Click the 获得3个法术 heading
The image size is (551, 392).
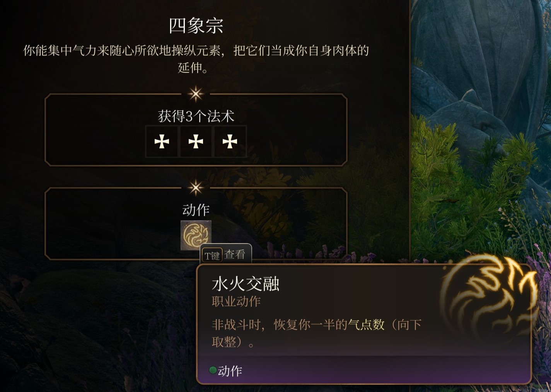coord(196,116)
